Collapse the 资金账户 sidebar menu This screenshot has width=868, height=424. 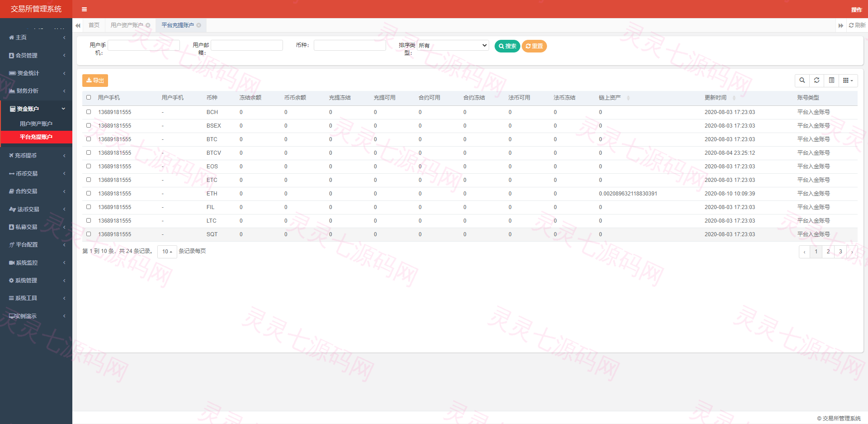[x=36, y=109]
